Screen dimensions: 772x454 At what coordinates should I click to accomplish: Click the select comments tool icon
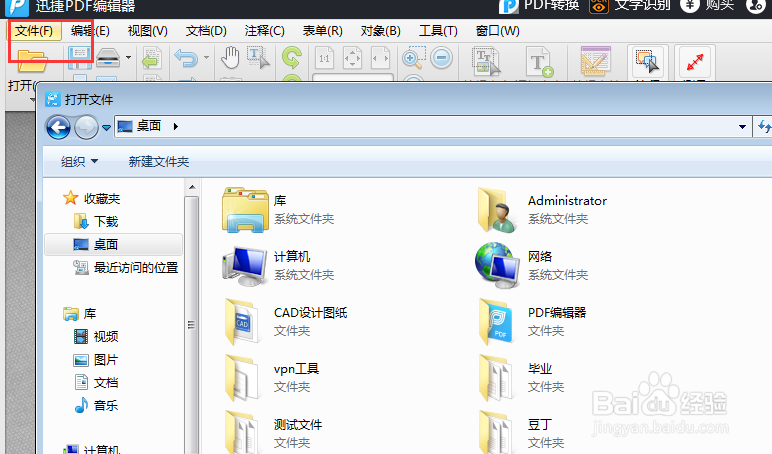pyautogui.click(x=647, y=62)
